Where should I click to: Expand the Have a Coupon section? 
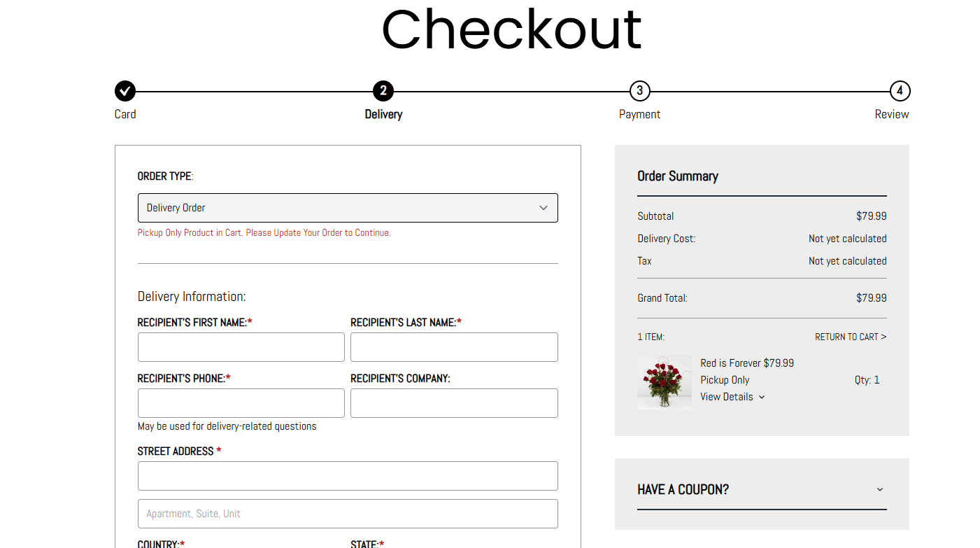(761, 489)
